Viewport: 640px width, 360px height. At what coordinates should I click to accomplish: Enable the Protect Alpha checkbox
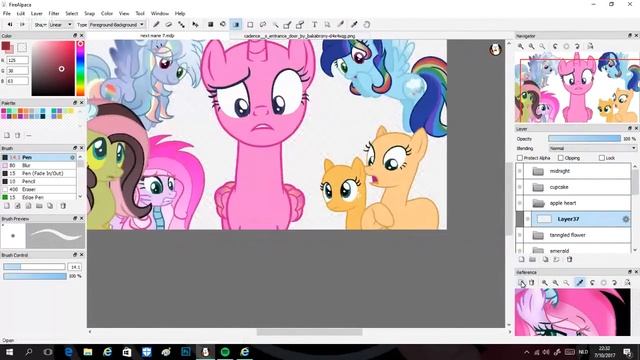point(520,158)
